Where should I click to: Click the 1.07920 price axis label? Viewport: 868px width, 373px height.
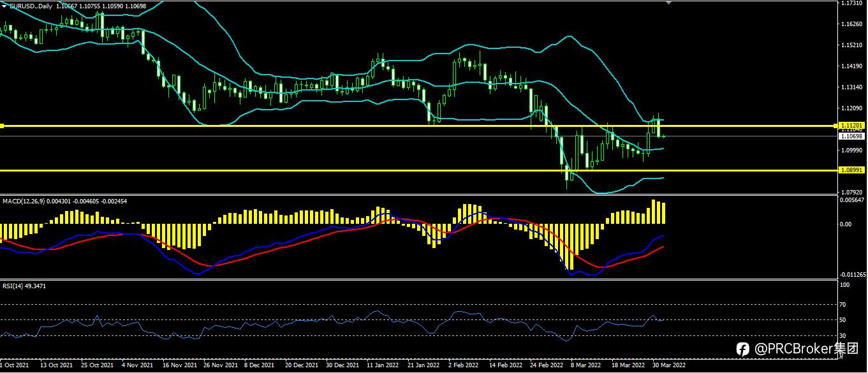[851, 192]
